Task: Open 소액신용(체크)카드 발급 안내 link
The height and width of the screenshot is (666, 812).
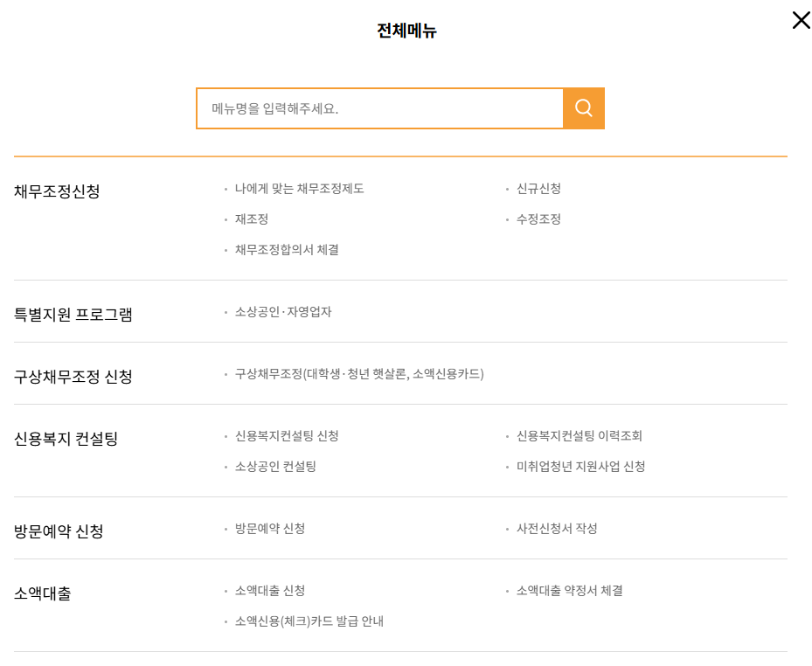Action: pos(309,621)
